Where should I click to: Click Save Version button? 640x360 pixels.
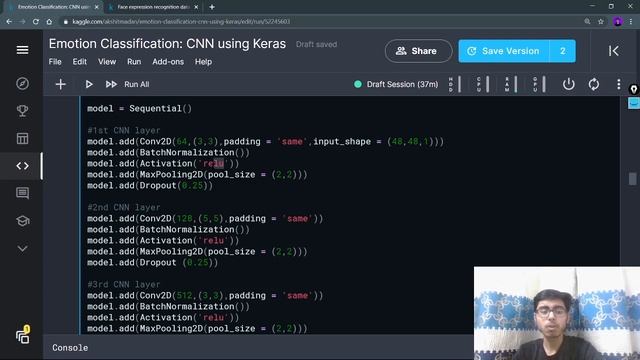504,51
